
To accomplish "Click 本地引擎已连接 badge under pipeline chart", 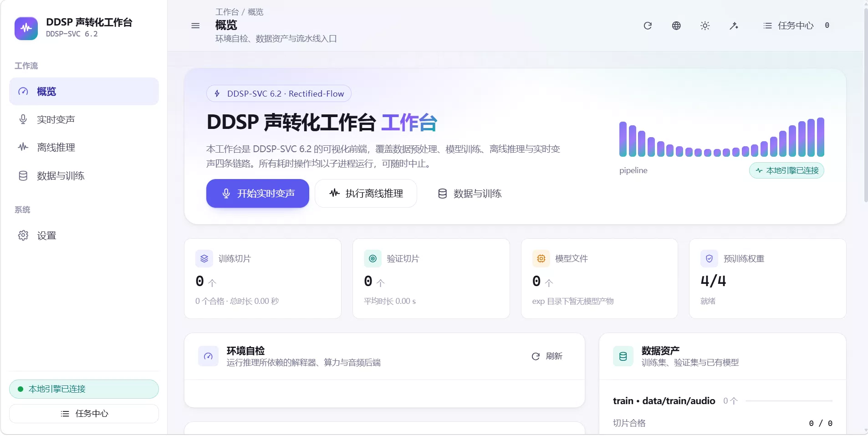I will pos(786,170).
